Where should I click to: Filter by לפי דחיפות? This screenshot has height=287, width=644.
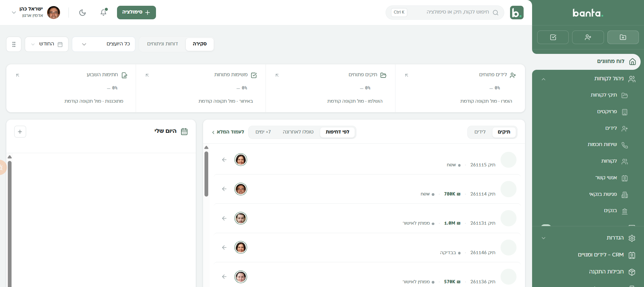[x=337, y=132]
